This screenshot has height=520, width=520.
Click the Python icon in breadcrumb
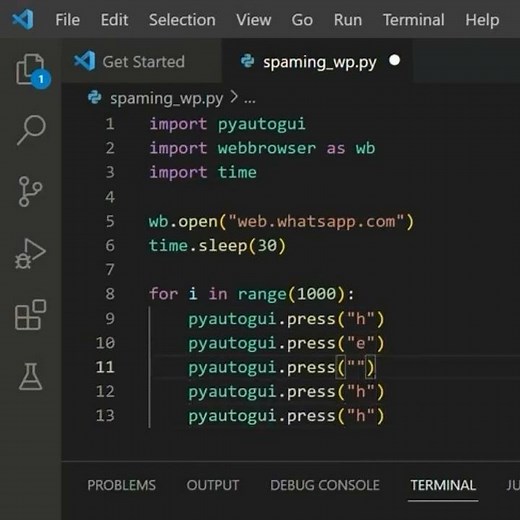[94, 97]
